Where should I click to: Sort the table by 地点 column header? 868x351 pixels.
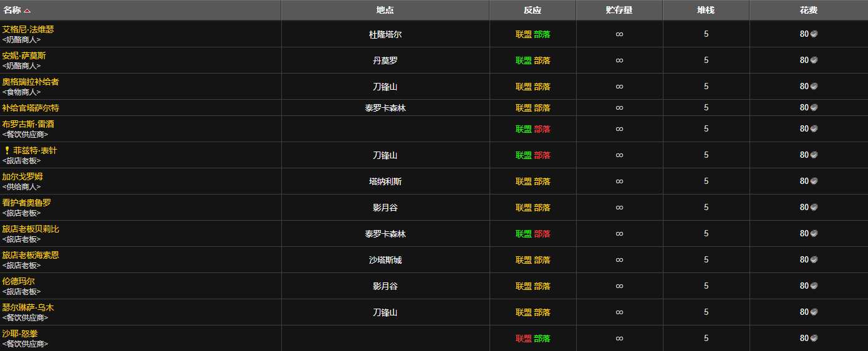tap(385, 10)
